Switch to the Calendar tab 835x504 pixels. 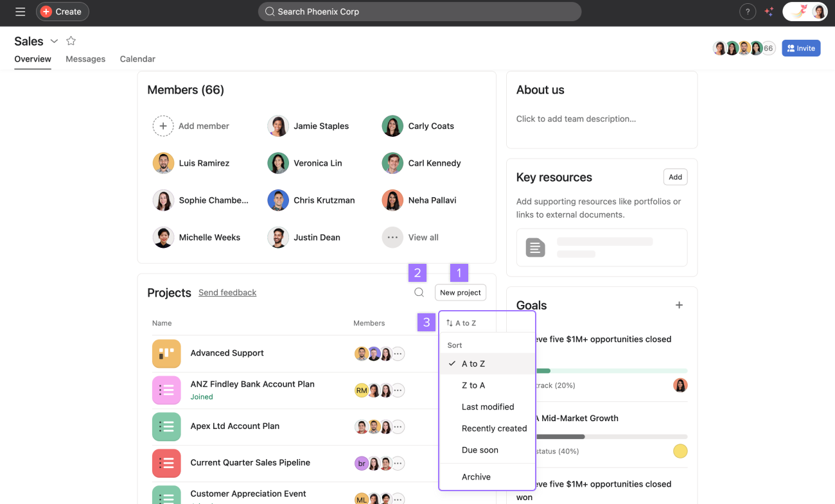(x=137, y=59)
